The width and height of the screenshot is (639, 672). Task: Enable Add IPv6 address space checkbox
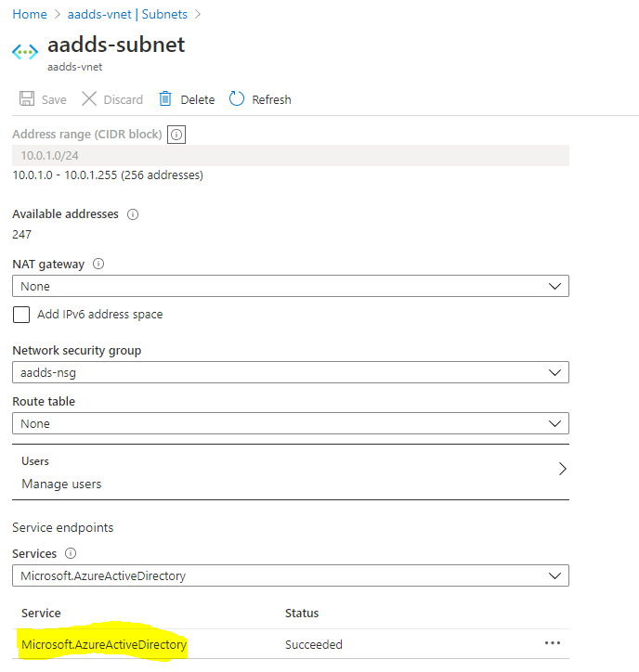(21, 314)
